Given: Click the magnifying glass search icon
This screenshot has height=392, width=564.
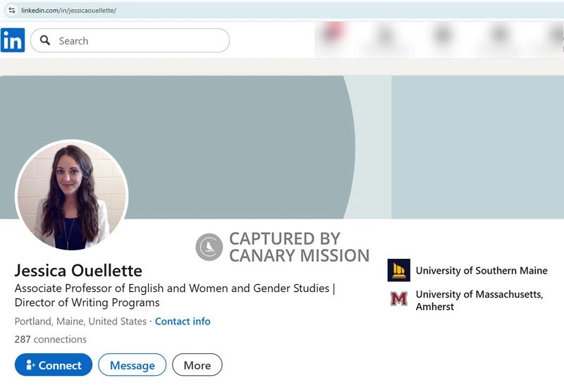Looking at the screenshot, I should [x=45, y=40].
